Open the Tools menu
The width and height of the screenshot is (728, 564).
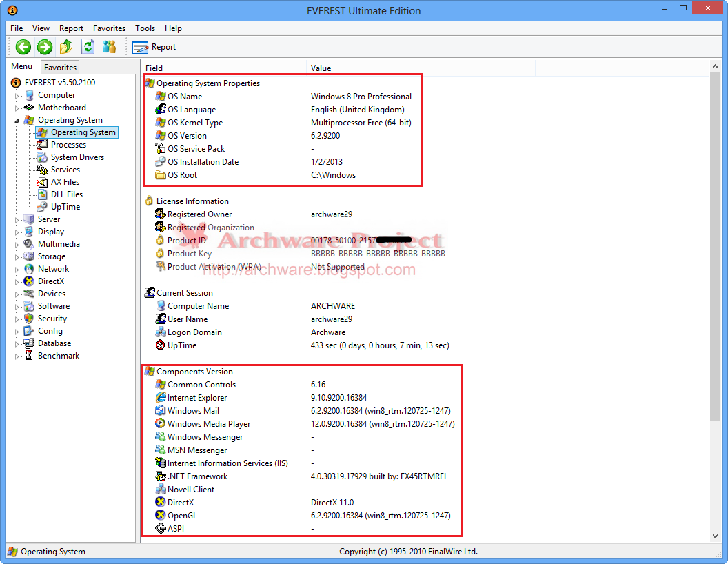click(145, 28)
